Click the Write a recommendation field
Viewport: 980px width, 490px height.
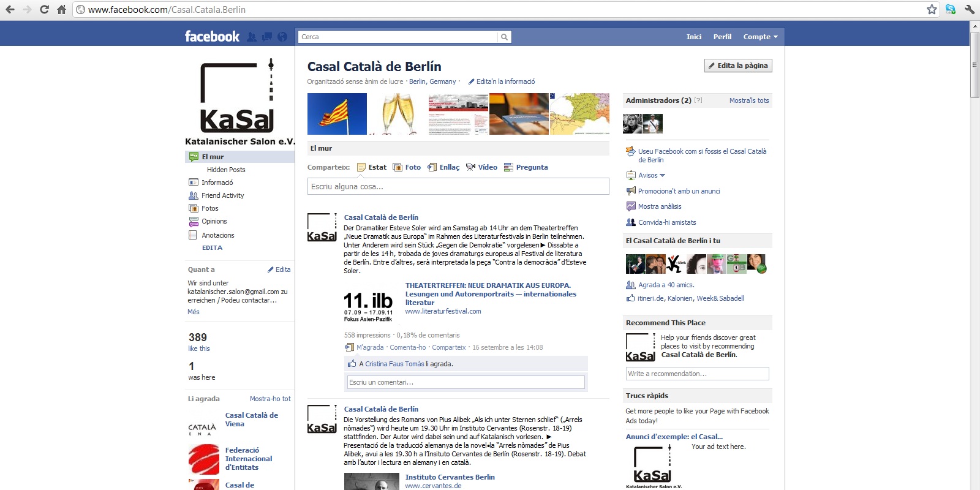click(698, 374)
